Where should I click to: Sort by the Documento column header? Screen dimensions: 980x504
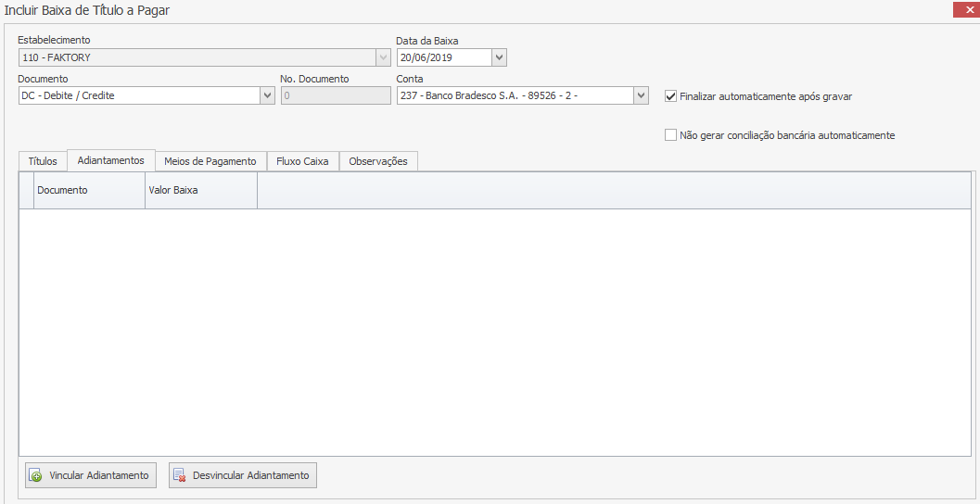(x=88, y=190)
